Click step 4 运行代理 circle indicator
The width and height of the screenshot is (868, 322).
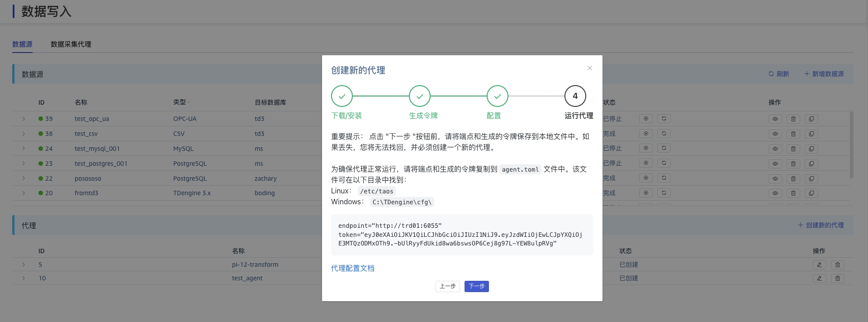pyautogui.click(x=575, y=96)
